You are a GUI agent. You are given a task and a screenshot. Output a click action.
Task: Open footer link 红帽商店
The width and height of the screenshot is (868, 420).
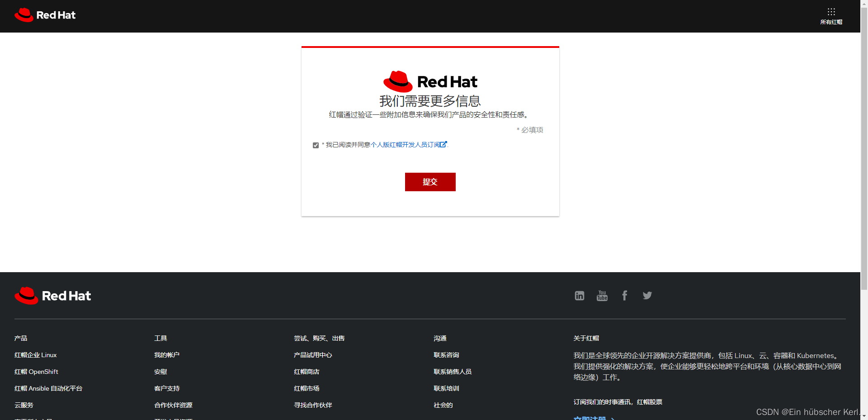pos(307,372)
